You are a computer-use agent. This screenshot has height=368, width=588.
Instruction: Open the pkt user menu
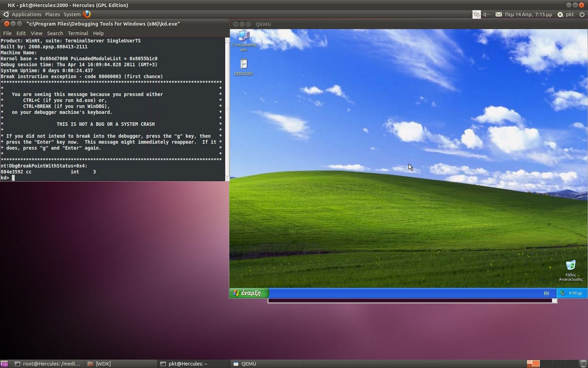tap(570, 14)
